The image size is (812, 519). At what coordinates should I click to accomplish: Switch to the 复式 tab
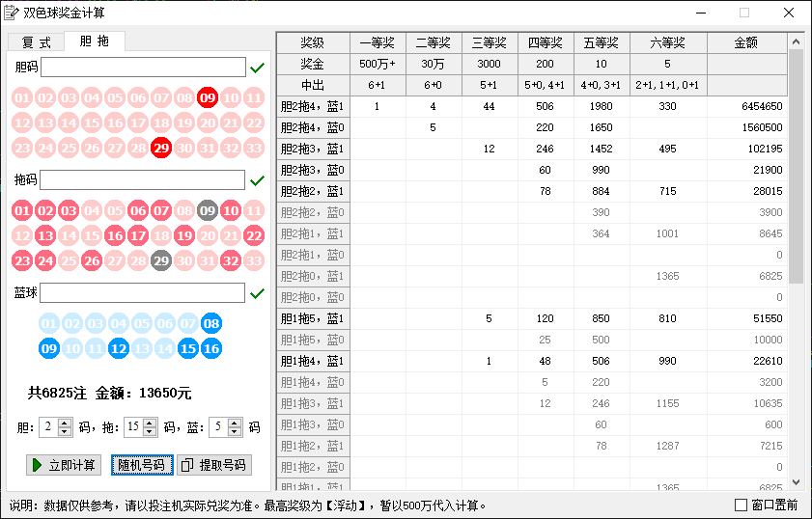click(x=36, y=41)
